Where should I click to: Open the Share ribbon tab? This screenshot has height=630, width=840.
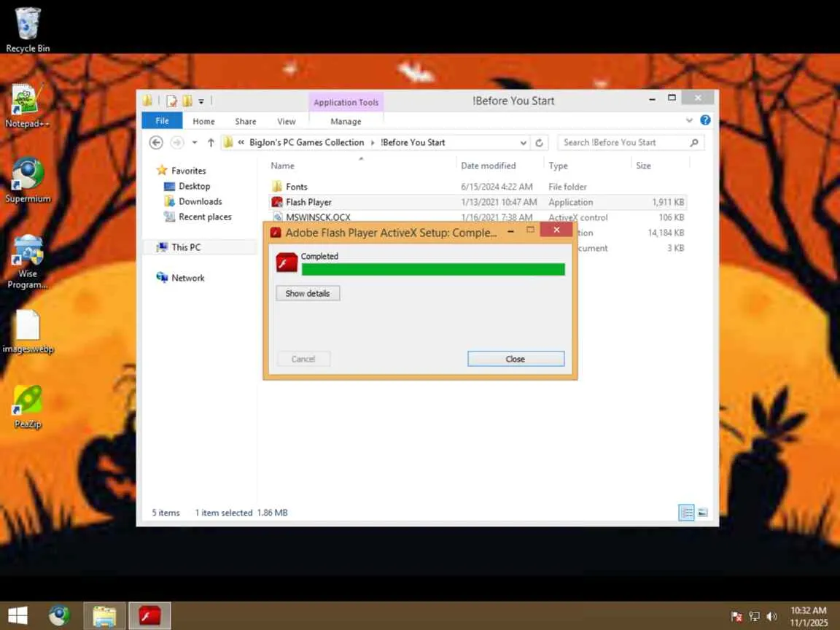(245, 122)
